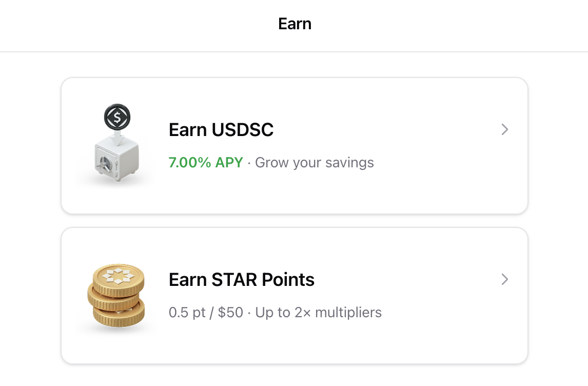Click the green 7.00% APY rate
The image size is (588, 386).
206,163
